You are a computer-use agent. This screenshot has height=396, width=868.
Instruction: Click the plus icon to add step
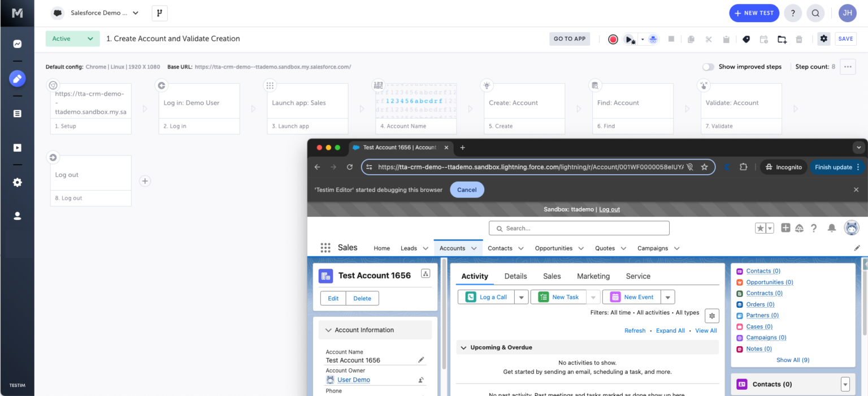pos(145,181)
